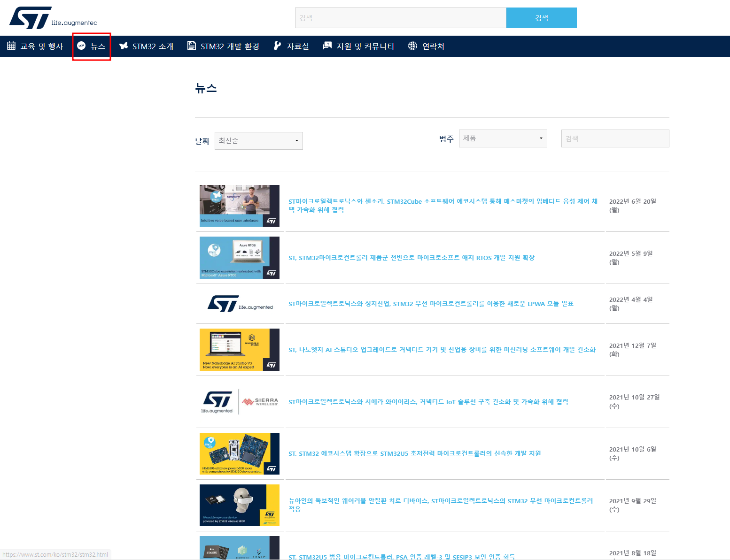Focus the top site search field
This screenshot has width=730, height=560.
[x=400, y=18]
